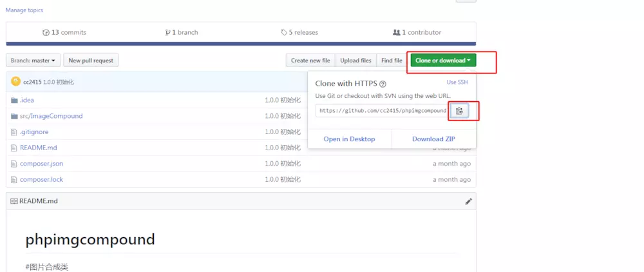Screen dimensions: 644x272
Task: Click the .idea folder icon
Action: coord(14,101)
